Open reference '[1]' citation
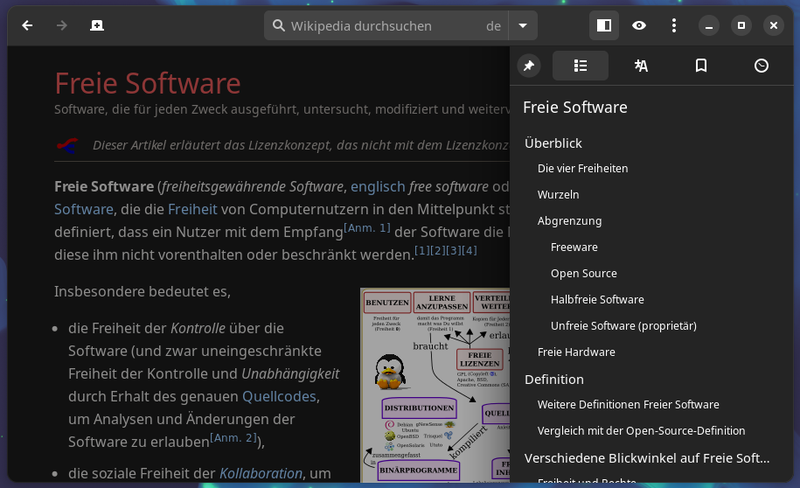This screenshot has width=800, height=488. (x=422, y=251)
